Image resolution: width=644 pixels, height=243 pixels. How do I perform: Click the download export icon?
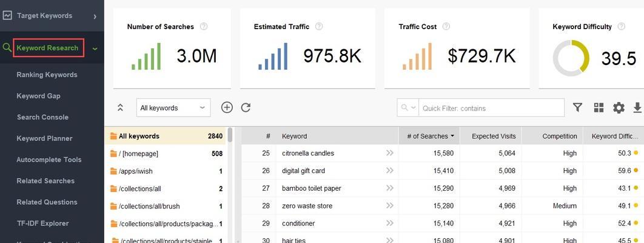(637, 108)
